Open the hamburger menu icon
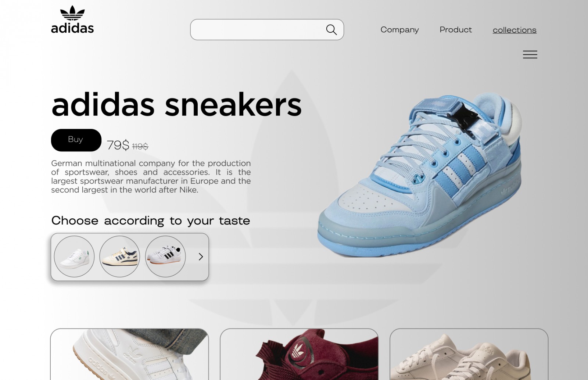The width and height of the screenshot is (588, 380). point(530,54)
